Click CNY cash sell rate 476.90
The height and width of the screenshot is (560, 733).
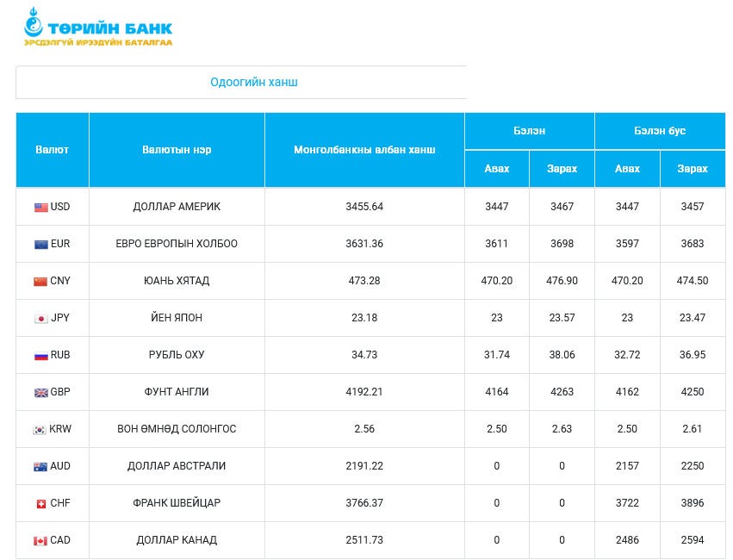pos(562,281)
